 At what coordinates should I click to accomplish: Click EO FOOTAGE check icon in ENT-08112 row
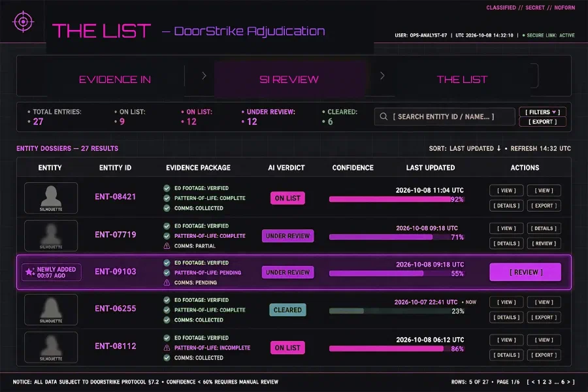[x=167, y=338]
